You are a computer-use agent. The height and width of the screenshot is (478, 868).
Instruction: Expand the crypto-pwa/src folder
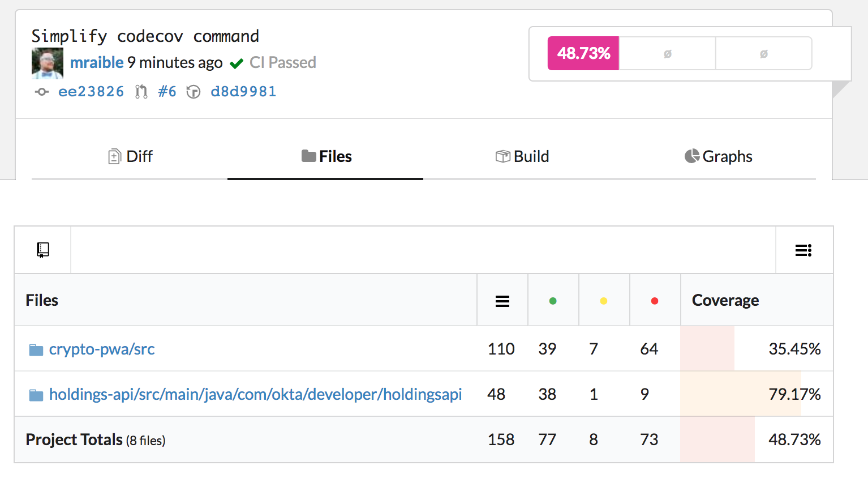[x=102, y=349]
